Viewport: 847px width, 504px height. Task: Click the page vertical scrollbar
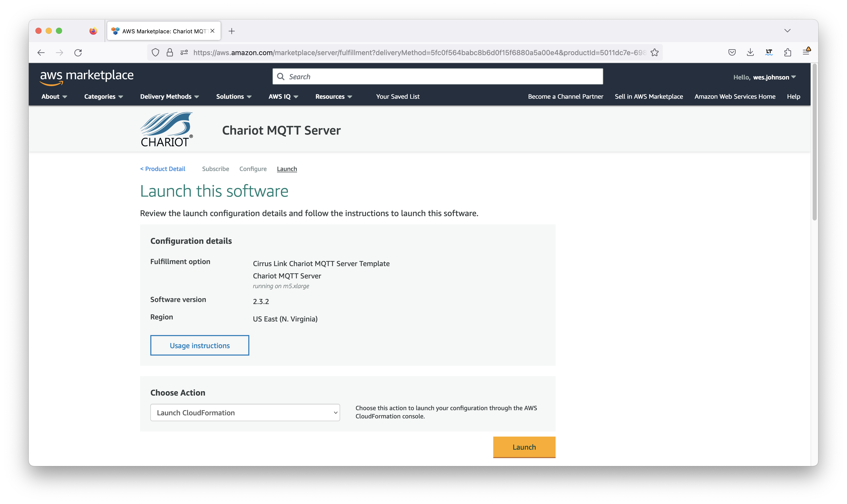click(x=814, y=143)
